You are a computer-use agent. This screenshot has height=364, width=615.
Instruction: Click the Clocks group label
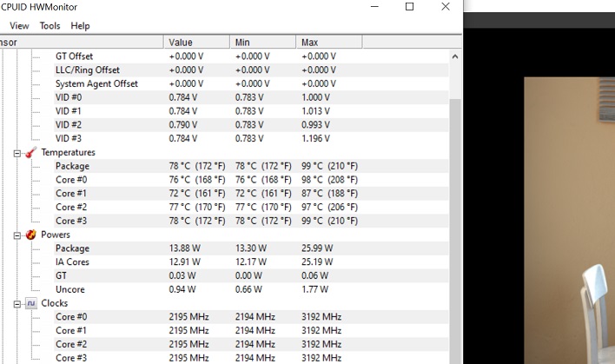click(x=55, y=303)
